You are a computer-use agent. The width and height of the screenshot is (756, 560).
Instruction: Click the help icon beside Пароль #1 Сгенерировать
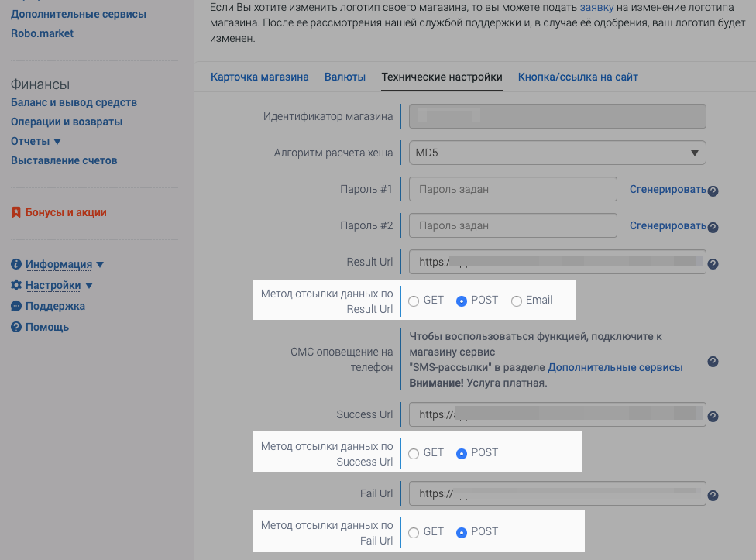(713, 191)
